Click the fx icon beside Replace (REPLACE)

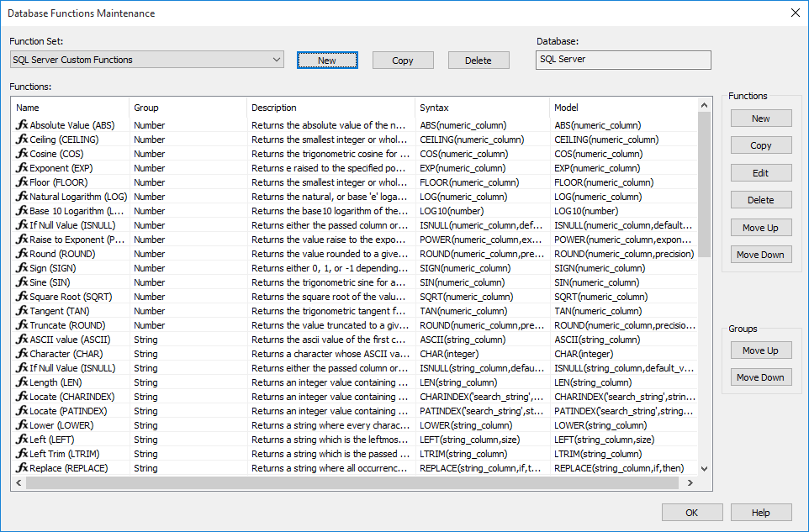tap(22, 468)
